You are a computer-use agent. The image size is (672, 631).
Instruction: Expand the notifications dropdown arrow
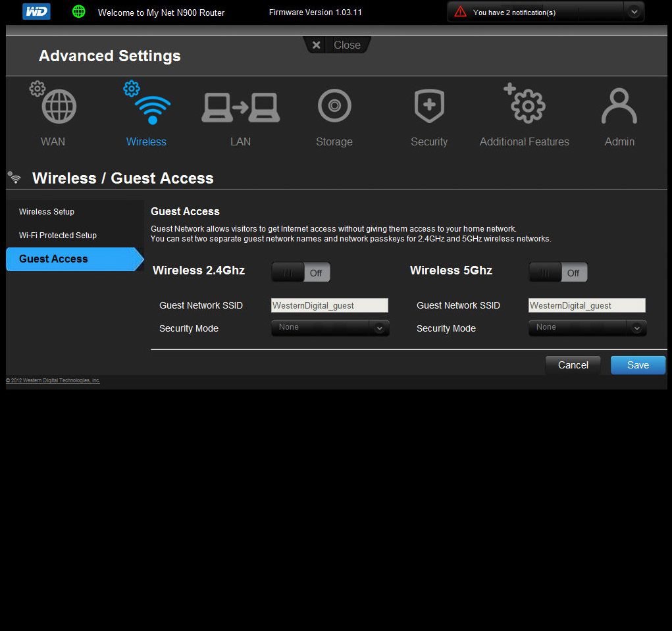click(634, 12)
